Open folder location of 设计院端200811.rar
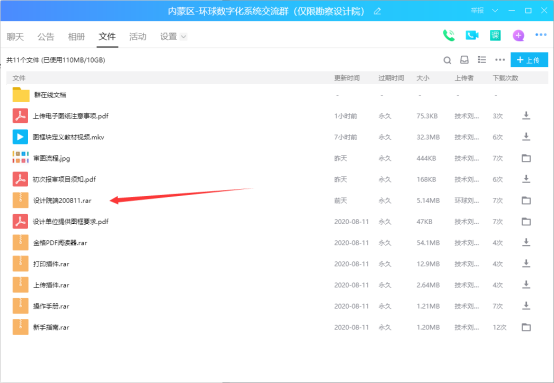554x383 pixels. click(x=526, y=200)
